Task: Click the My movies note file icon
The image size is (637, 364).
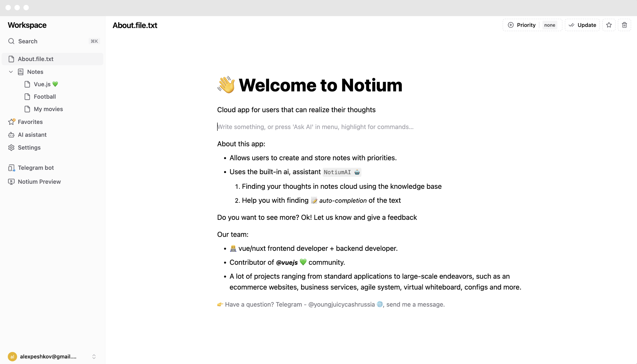Action: tap(27, 109)
